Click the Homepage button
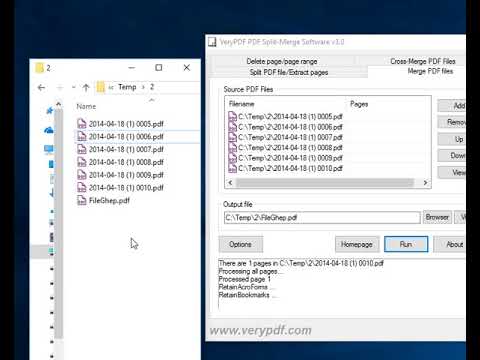The height and width of the screenshot is (360, 480). 357,244
